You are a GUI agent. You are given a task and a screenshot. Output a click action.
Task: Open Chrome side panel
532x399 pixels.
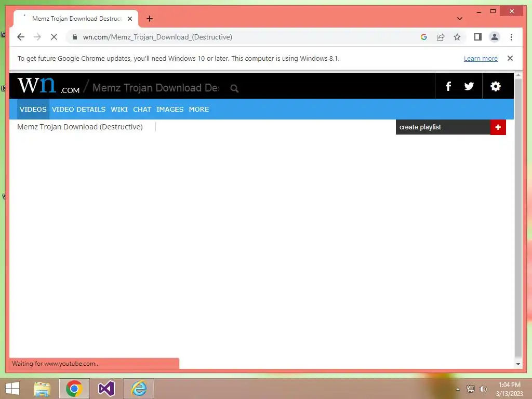click(478, 37)
